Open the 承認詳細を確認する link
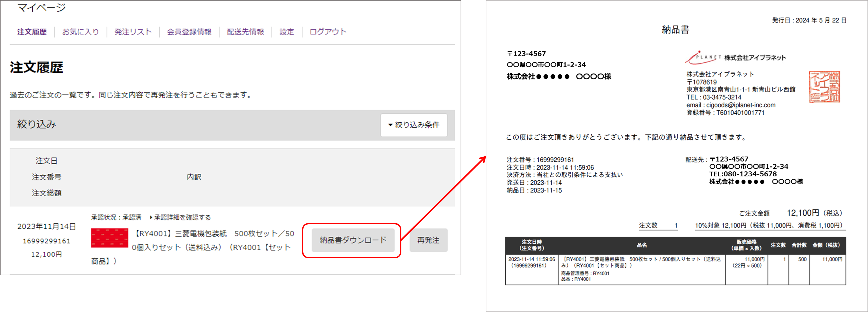 pyautogui.click(x=182, y=217)
